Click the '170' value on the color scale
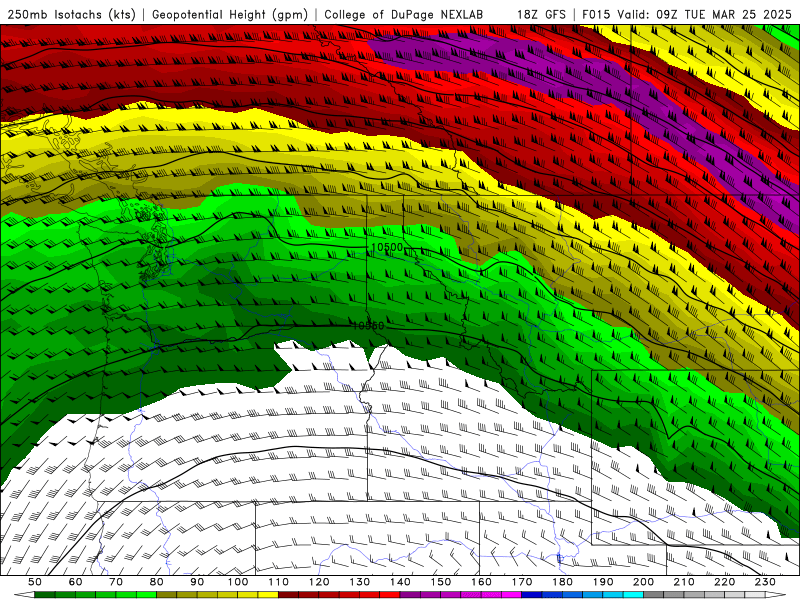Image resolution: width=800 pixels, height=600 pixels. tap(522, 582)
